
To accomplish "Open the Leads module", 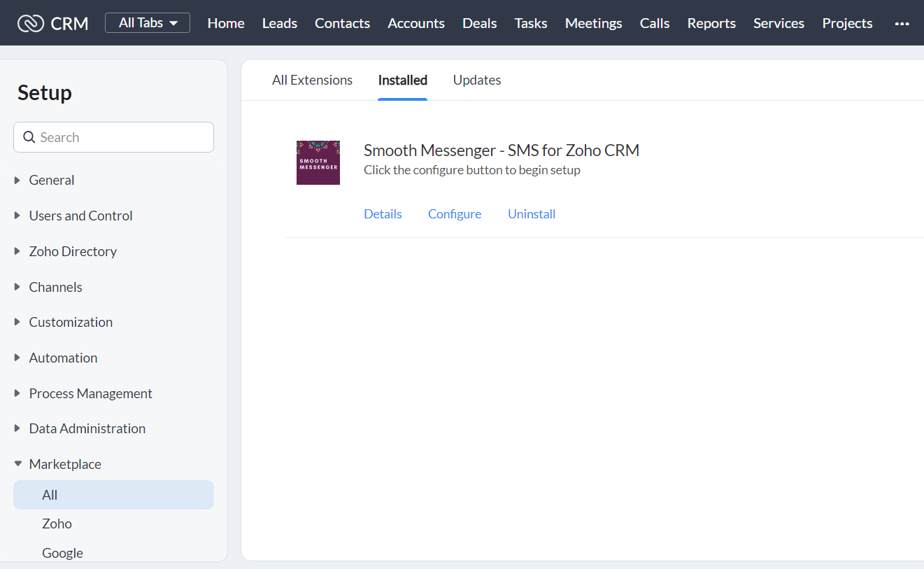I will pos(280,23).
